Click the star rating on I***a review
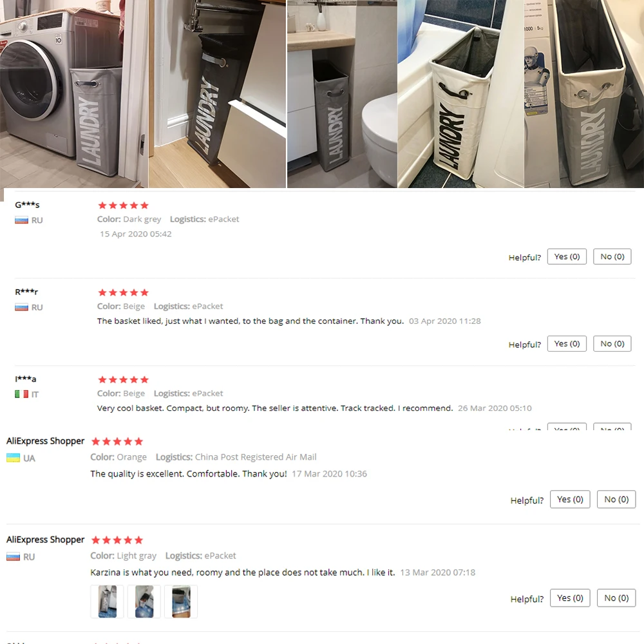 tap(123, 379)
